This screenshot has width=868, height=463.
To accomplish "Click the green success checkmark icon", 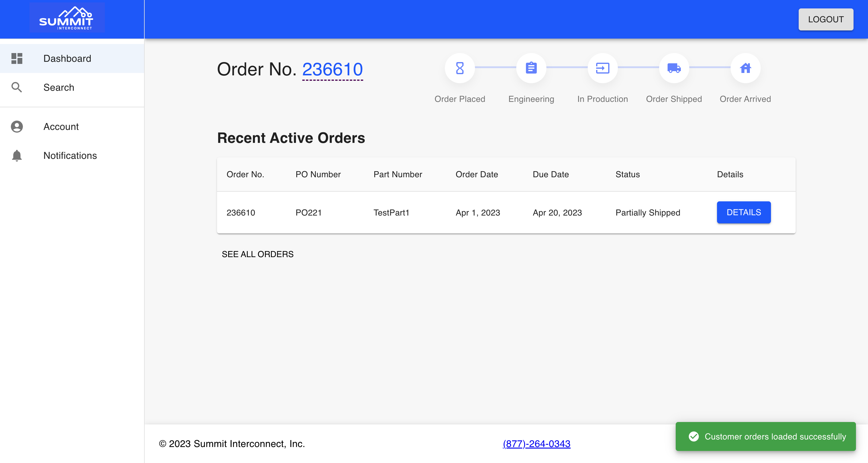I will pos(694,436).
